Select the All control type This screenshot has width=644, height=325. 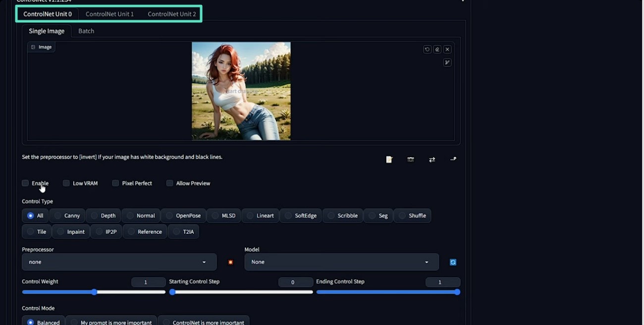[35, 216]
